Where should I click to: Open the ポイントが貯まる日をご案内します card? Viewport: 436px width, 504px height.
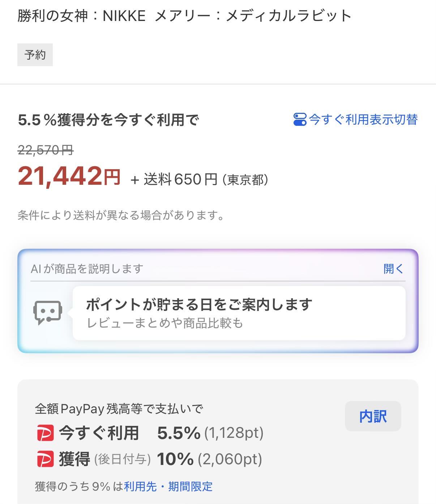click(x=239, y=313)
